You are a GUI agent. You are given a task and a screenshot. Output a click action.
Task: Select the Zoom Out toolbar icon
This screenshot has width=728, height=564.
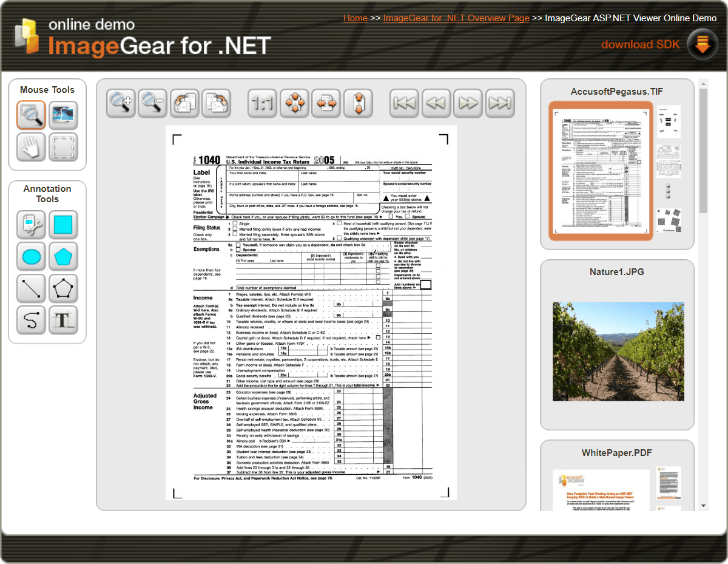152,103
